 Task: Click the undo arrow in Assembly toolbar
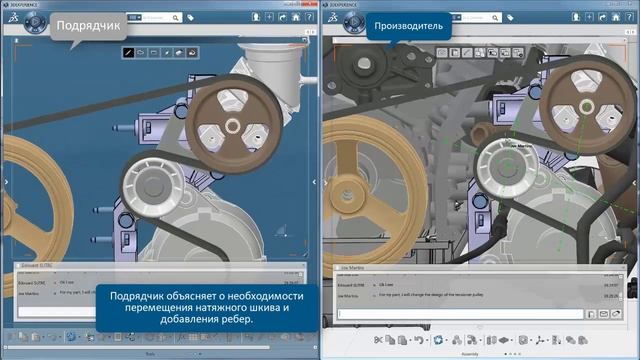click(x=418, y=340)
